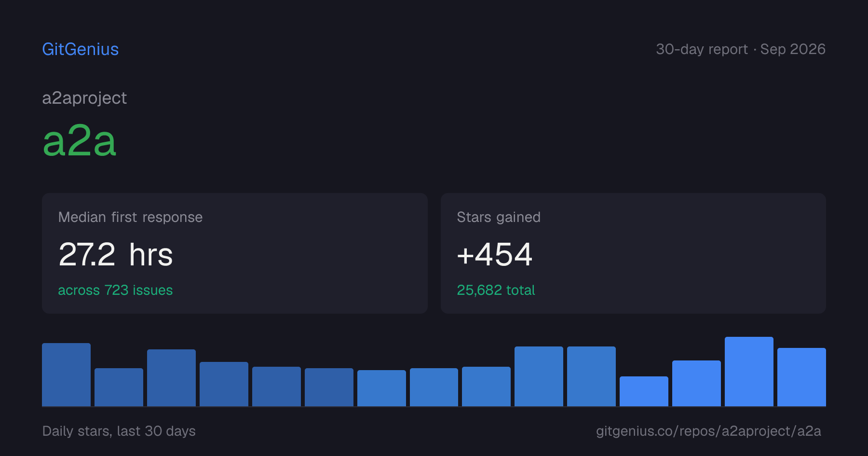Click the 27.2 hrs value

click(x=116, y=254)
